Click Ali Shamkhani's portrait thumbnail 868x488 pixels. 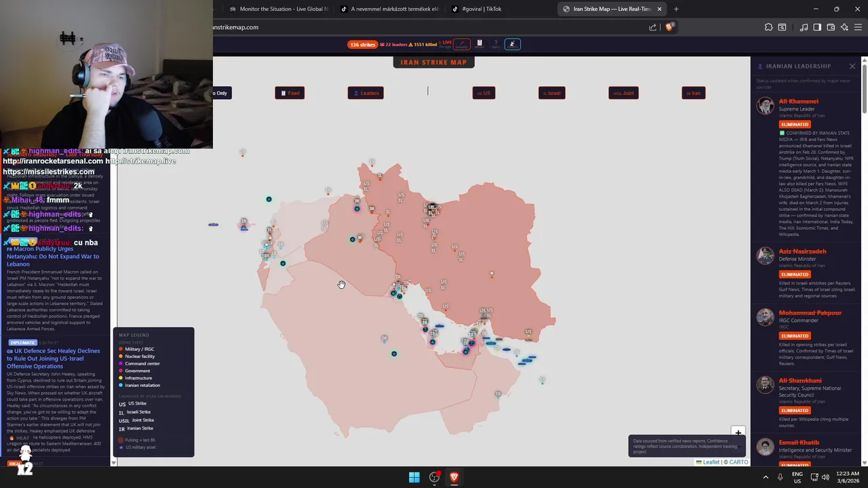pos(766,384)
